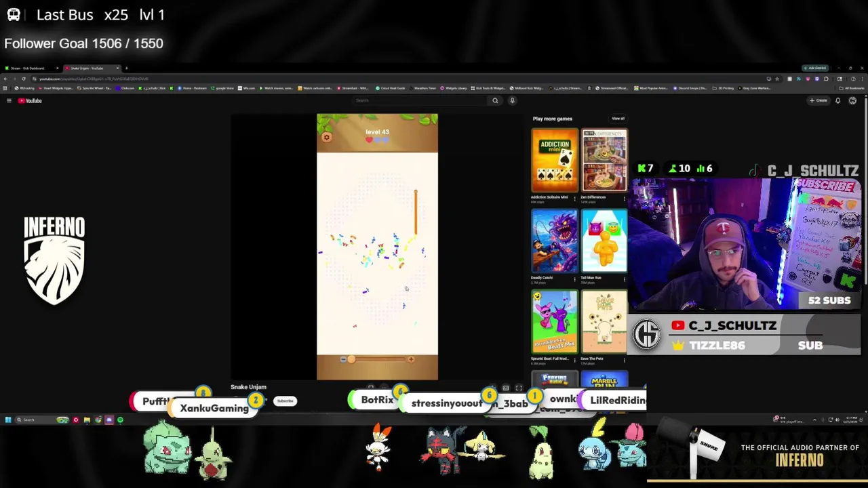Click the browser back arrow
Viewport: 868px width, 488px height.
point(5,79)
